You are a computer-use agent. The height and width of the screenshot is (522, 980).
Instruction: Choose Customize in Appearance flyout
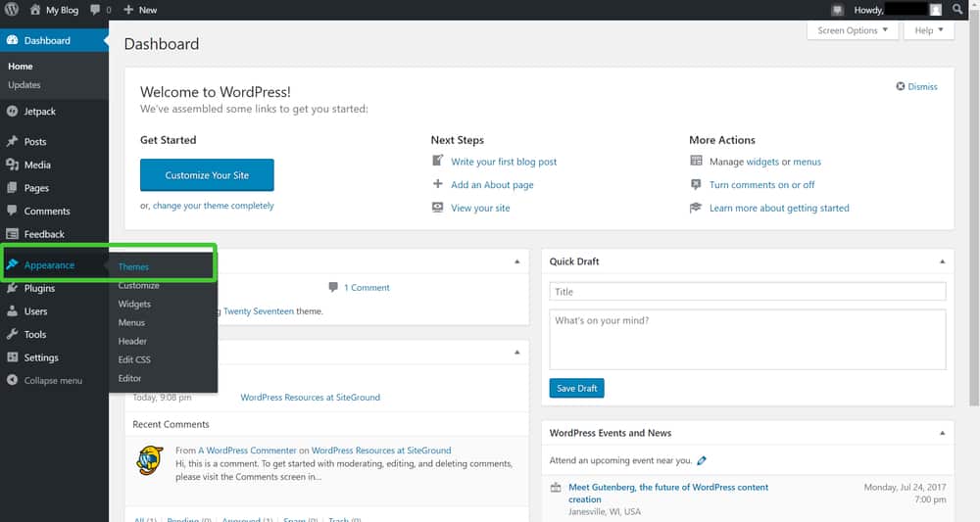coord(139,285)
